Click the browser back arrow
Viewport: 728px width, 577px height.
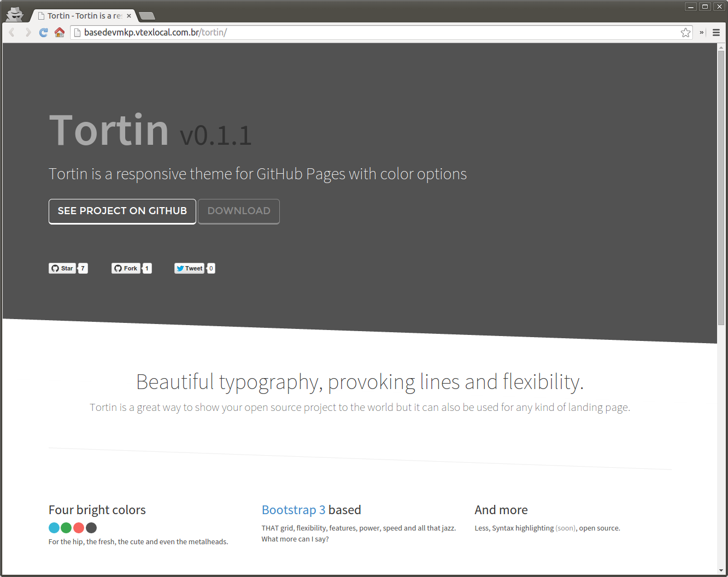coord(12,32)
